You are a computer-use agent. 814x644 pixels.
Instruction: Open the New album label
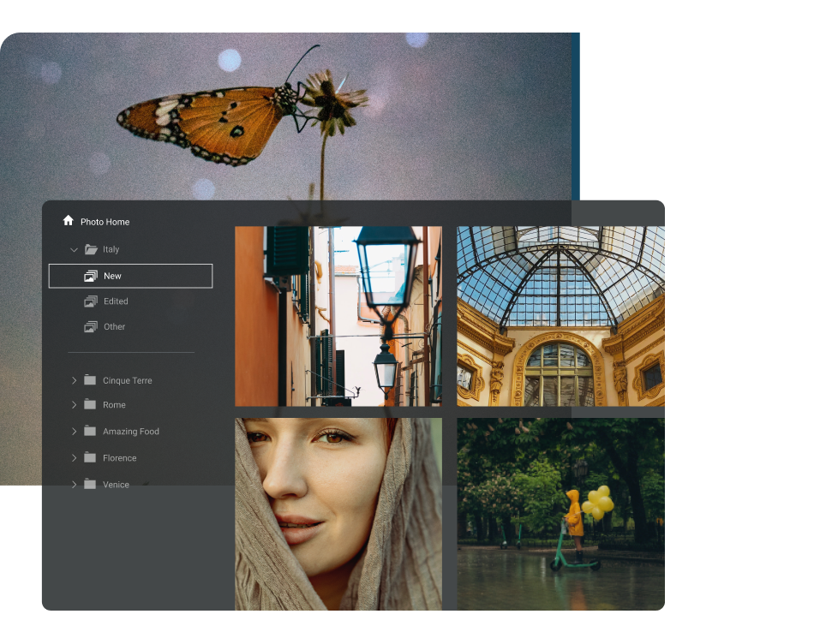(112, 276)
